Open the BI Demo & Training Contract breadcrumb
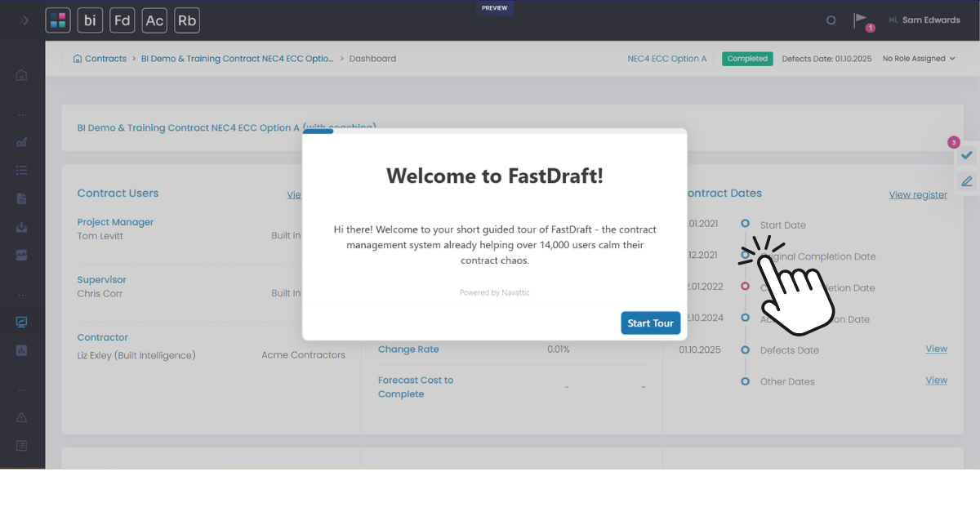The image size is (980, 512). pos(238,59)
